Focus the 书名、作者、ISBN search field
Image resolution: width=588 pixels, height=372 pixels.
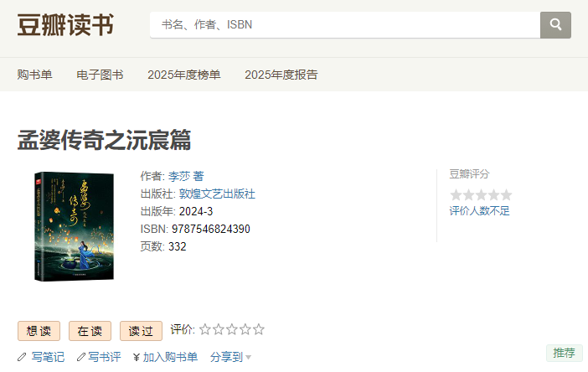(344, 25)
